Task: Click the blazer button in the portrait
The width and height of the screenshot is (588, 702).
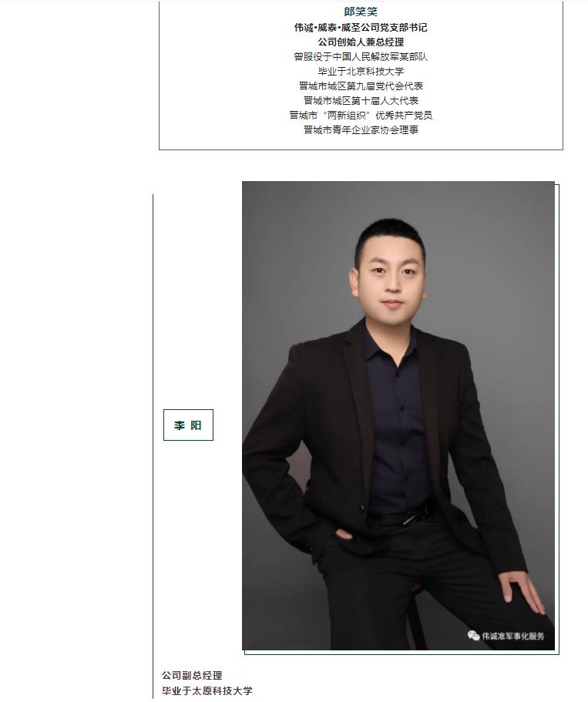Action: tap(362, 507)
